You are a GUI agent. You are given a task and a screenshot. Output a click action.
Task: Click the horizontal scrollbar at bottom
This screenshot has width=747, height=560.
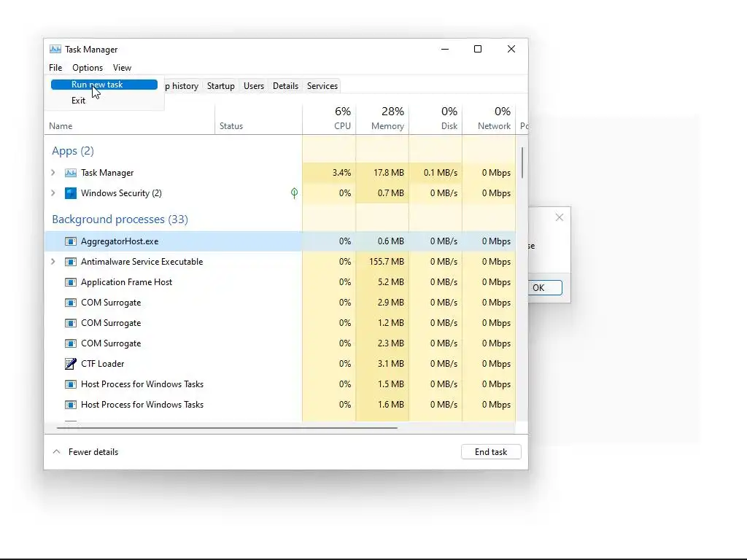point(227,428)
